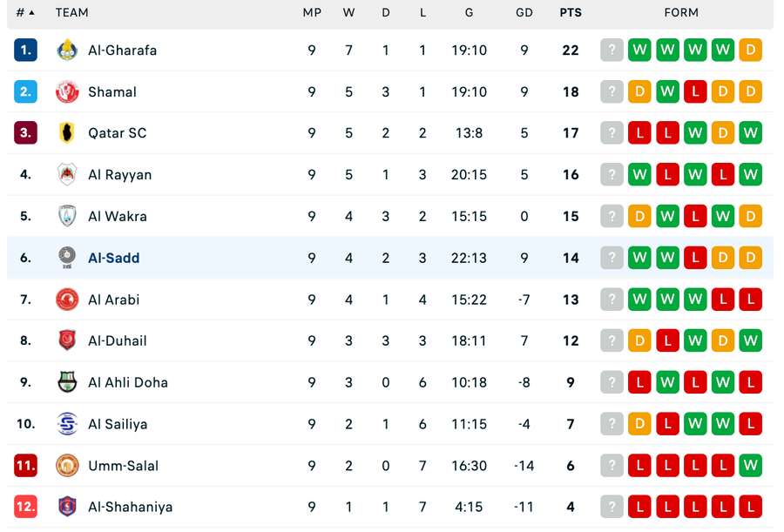The width and height of the screenshot is (784, 532).
Task: Open the Al Ahli Doha team page
Action: pos(127,382)
